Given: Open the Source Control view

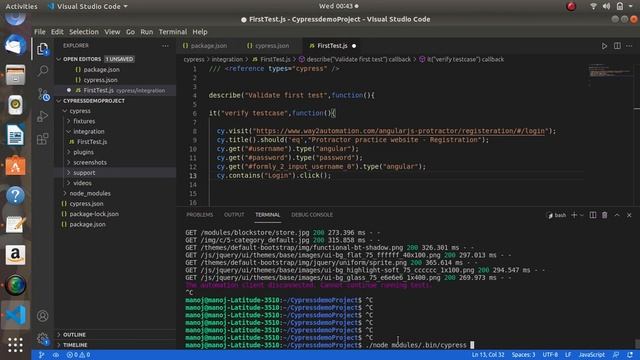Looking at the screenshot, I should coord(43,94).
